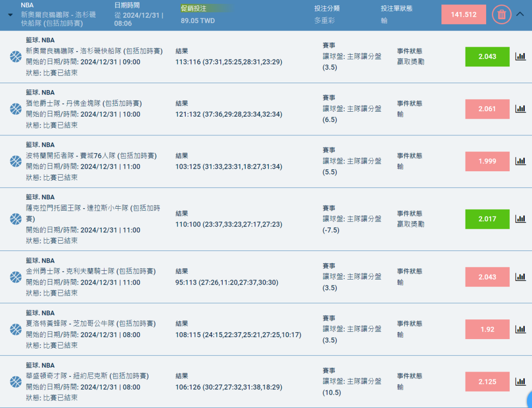Click red odds 2.125 for Wizards match
This screenshot has height=408, width=532.
pyautogui.click(x=487, y=381)
